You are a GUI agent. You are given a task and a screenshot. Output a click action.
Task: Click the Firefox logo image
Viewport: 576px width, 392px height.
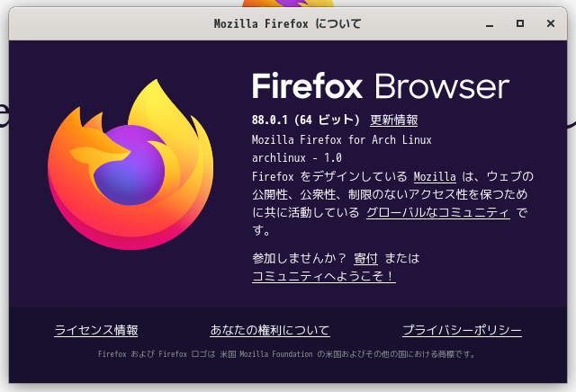tap(130, 165)
